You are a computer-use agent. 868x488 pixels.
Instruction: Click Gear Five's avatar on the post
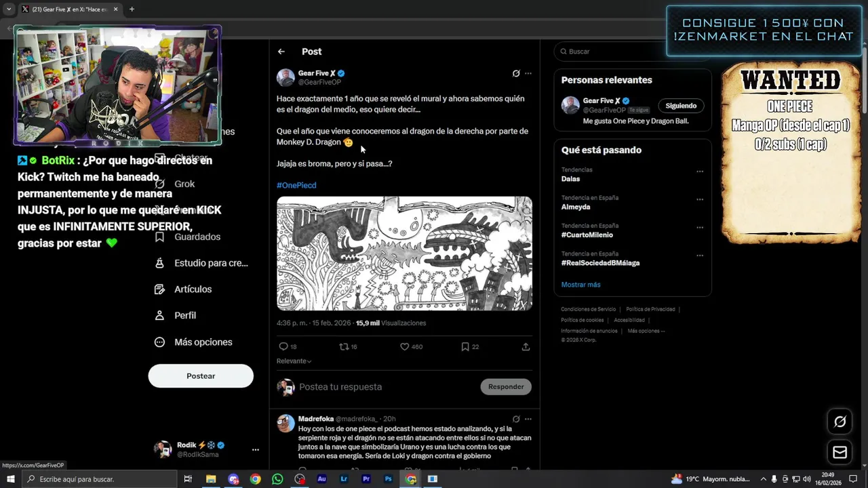pyautogui.click(x=285, y=77)
